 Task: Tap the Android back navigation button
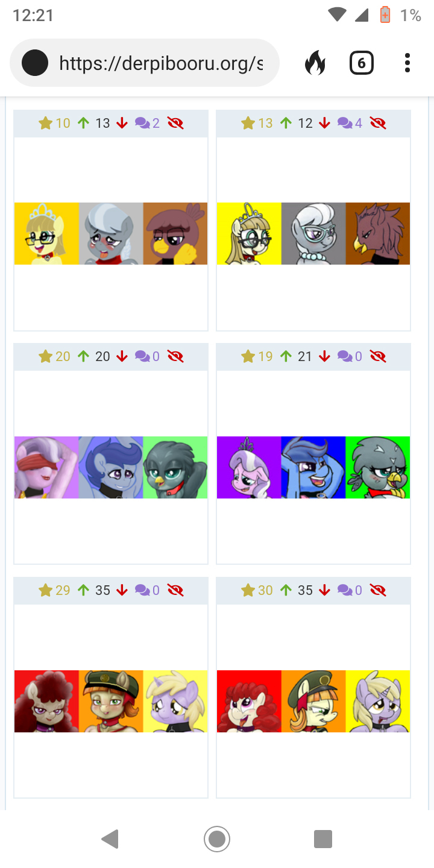(110, 838)
